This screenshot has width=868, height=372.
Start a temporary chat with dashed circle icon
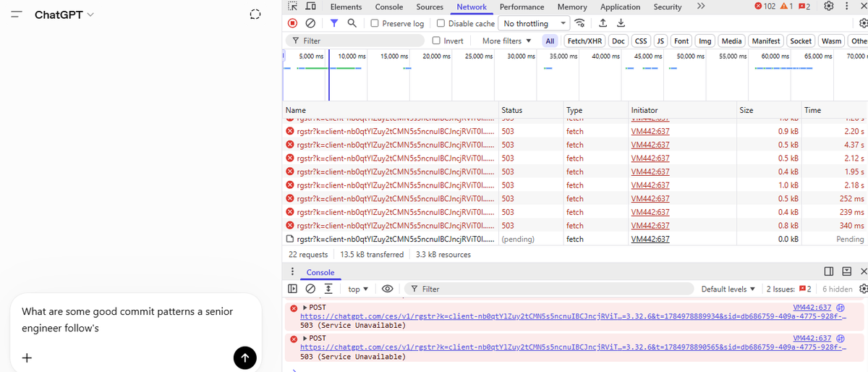[255, 14]
